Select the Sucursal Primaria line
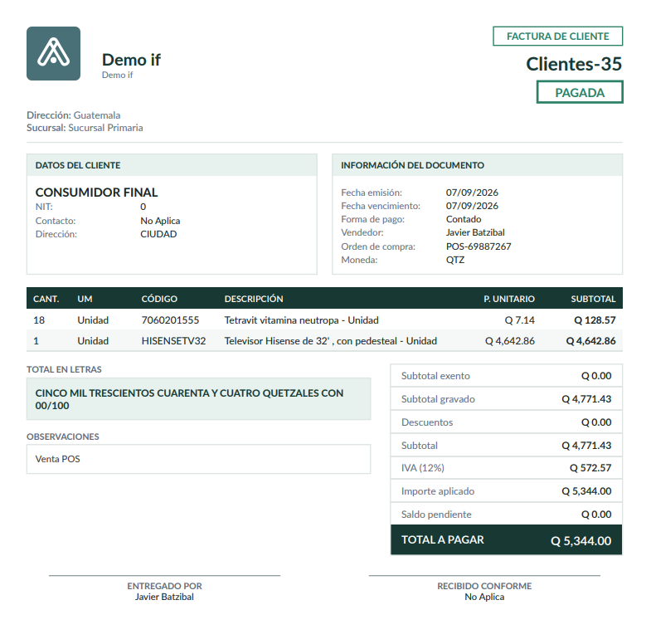 pos(85,128)
